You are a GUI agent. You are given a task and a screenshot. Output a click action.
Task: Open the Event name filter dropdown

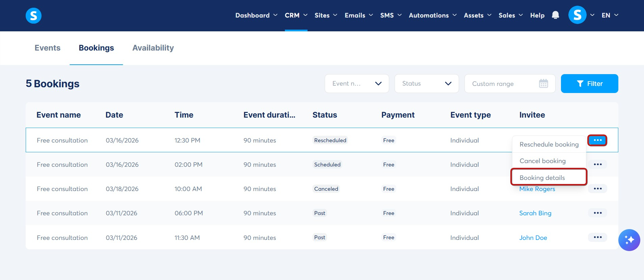tap(357, 84)
